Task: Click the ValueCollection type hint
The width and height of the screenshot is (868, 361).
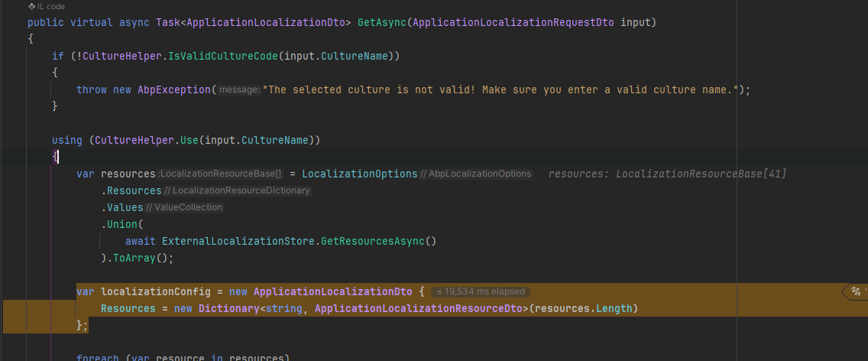Action: [x=183, y=208]
